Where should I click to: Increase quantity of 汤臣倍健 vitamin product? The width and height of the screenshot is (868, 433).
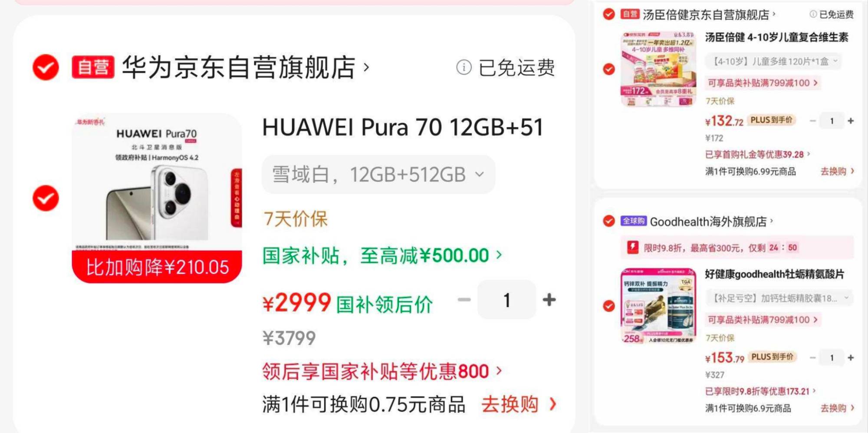point(851,121)
